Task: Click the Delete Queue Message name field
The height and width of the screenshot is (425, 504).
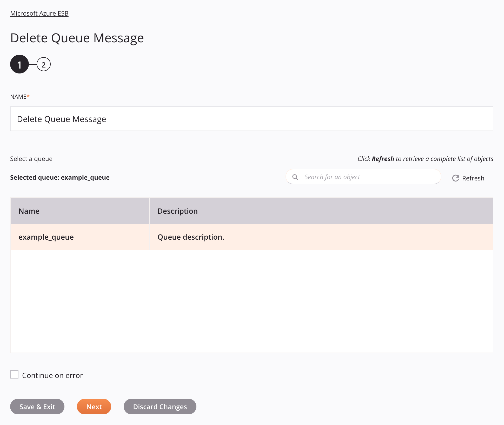Action: click(x=251, y=118)
